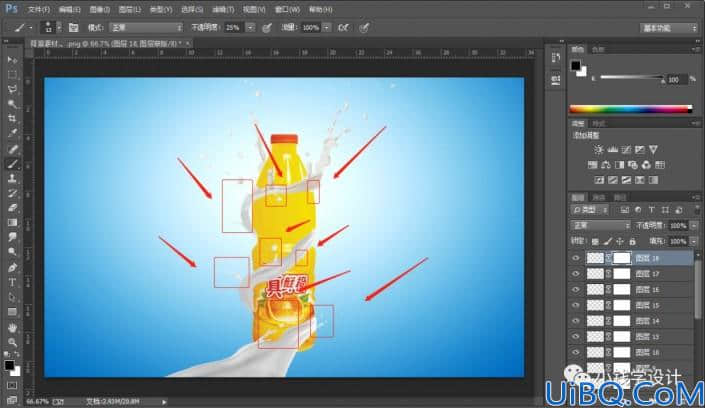This screenshot has height=408, width=705.
Task: Add a Hue/Saturation adjustment layer
Action: coord(593,165)
